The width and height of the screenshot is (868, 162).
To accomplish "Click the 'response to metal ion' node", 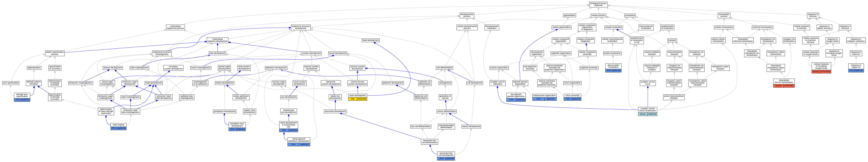I will point(856,53).
